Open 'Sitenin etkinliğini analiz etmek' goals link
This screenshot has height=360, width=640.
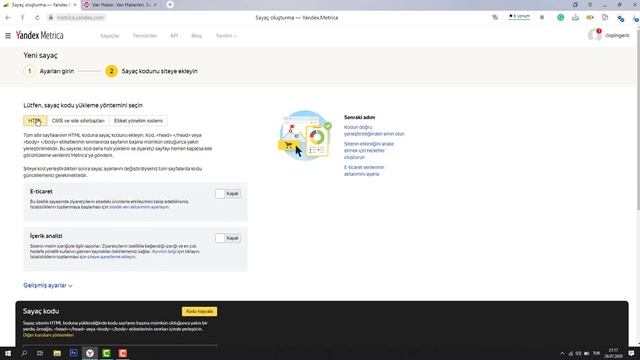click(369, 150)
